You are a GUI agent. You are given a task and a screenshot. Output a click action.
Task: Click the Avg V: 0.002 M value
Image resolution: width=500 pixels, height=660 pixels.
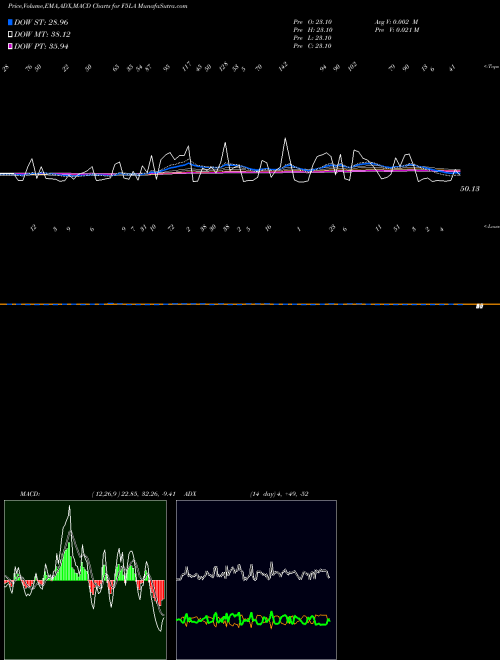point(396,22)
